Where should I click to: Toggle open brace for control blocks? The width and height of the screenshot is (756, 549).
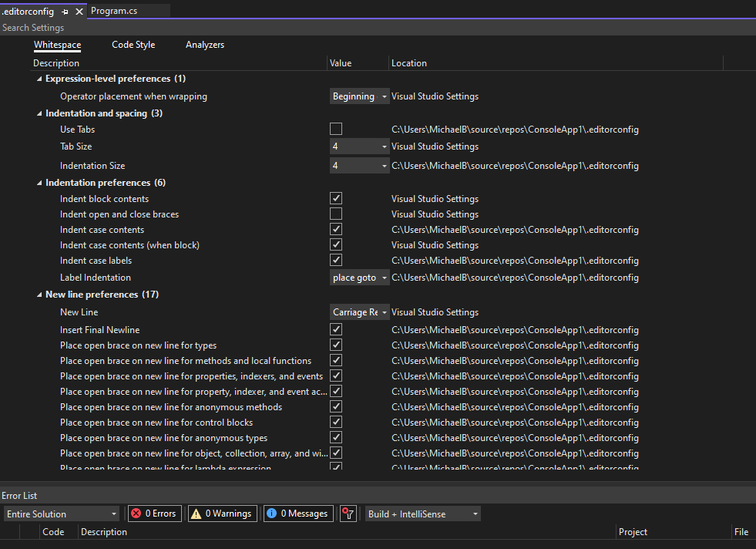(336, 422)
